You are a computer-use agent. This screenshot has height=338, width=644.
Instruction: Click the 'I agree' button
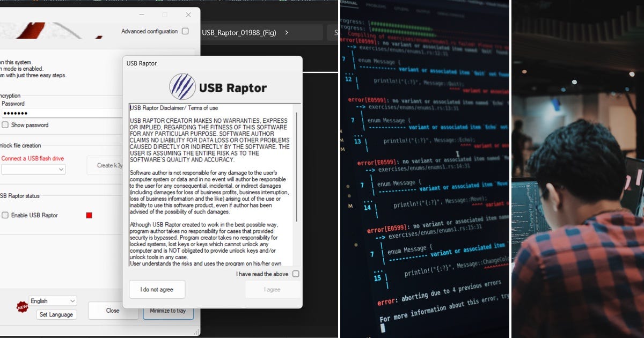273,289
